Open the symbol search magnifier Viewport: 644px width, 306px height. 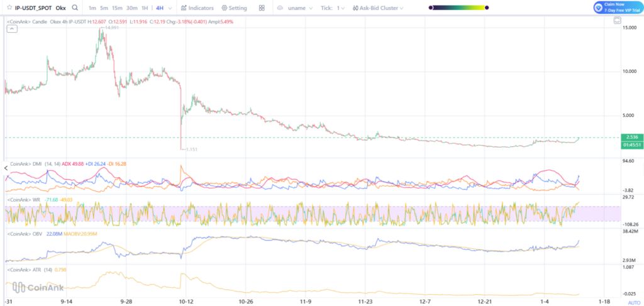tap(74, 8)
